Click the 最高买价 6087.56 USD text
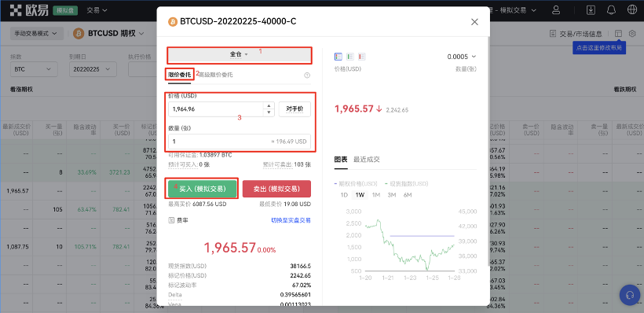This screenshot has height=313, width=644. [197, 204]
